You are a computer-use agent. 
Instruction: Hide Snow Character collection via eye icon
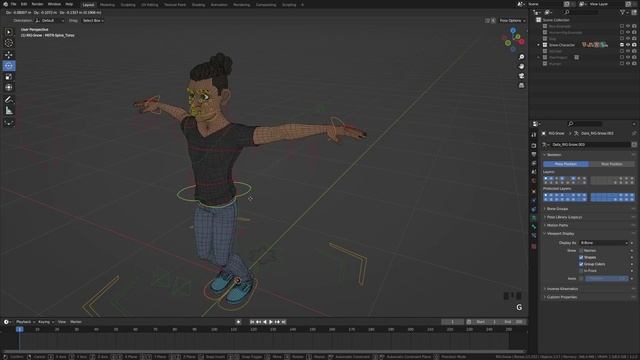point(628,45)
